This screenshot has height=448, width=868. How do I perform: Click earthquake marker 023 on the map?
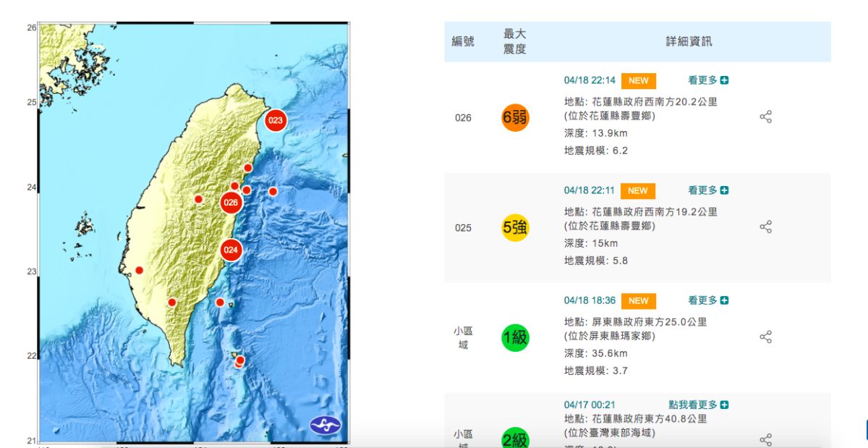(x=275, y=120)
